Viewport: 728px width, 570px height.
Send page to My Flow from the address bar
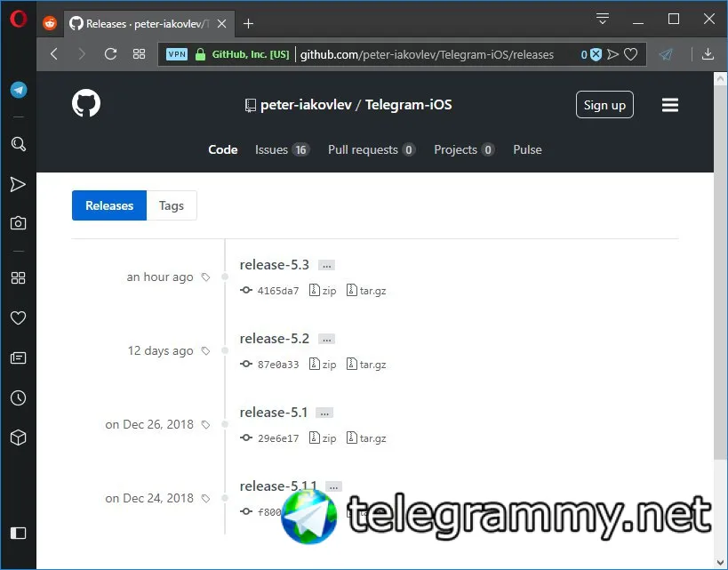(x=612, y=54)
